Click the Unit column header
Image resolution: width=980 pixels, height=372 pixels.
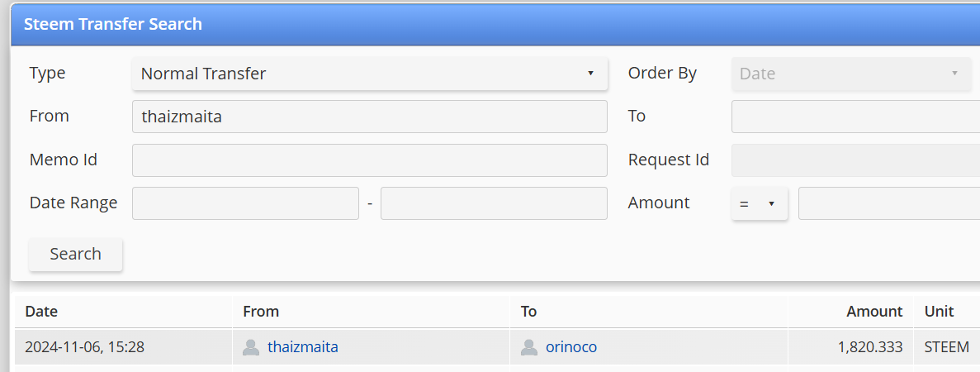click(939, 312)
